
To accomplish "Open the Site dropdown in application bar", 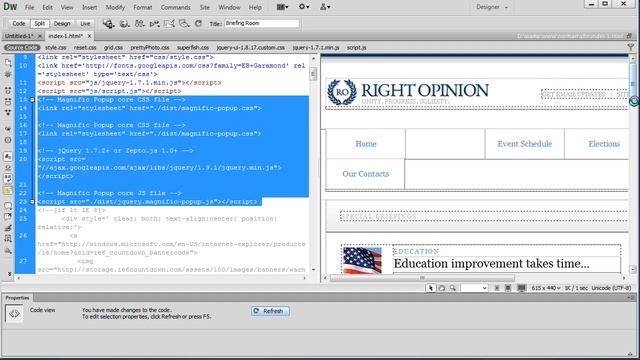I will point(325,7).
